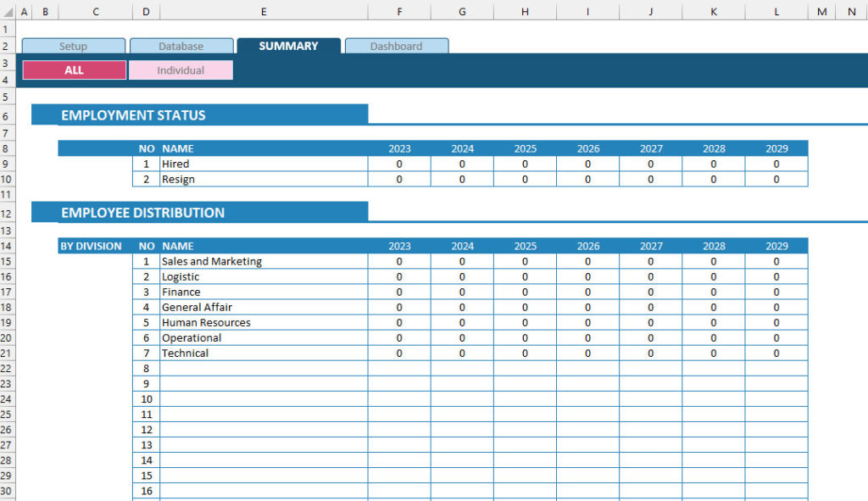Select the Human Resources cell
This screenshot has width=868, height=501.
click(264, 323)
